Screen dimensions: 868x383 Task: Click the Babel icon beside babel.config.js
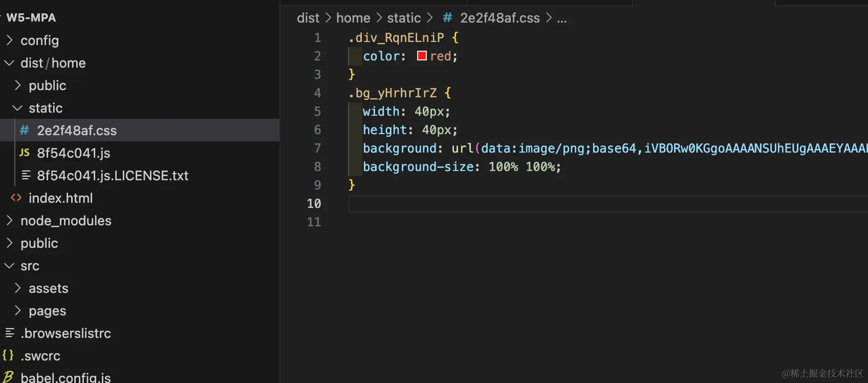pos(8,377)
